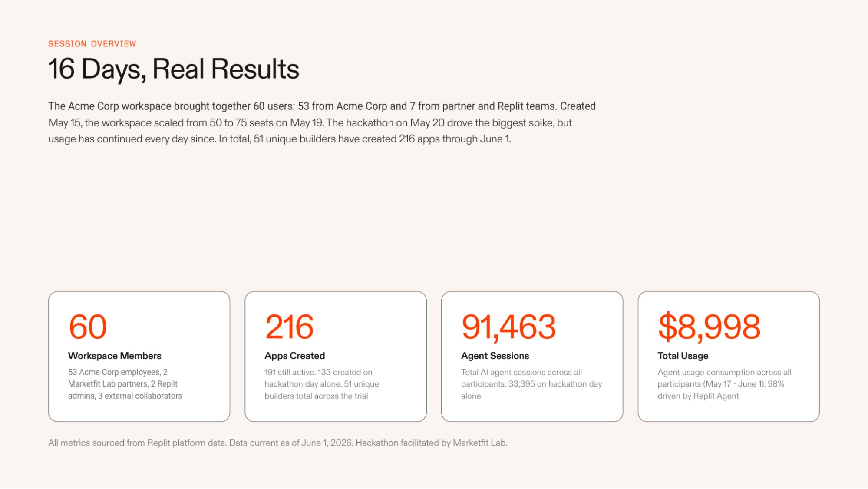Select the Agent Sessions title text
Viewport: 868px width, 489px height.
pos(495,356)
